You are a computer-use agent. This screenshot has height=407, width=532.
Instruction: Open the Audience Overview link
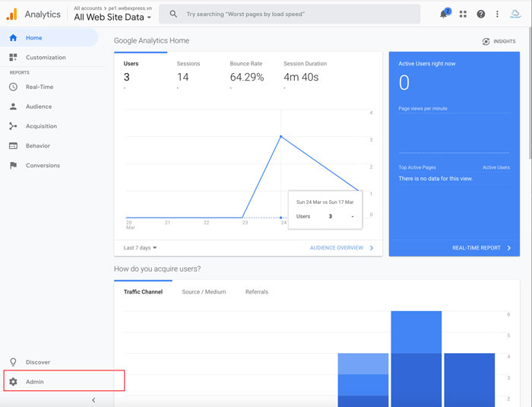coord(340,248)
